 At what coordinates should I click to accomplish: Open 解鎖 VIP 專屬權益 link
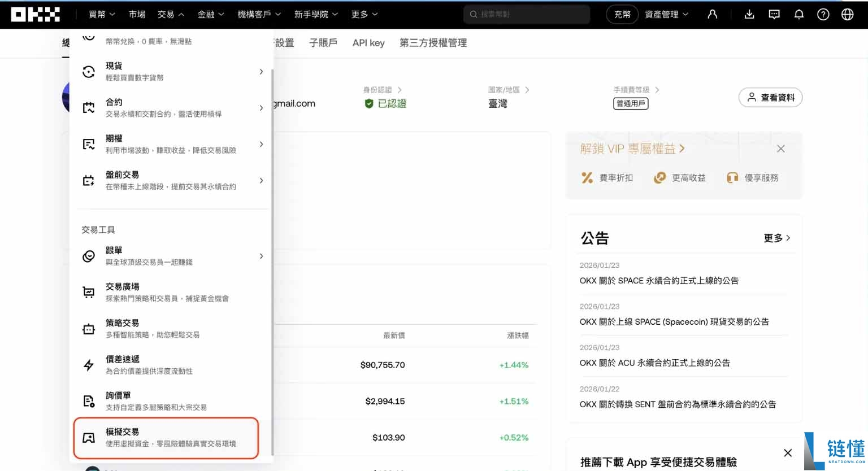pos(632,149)
